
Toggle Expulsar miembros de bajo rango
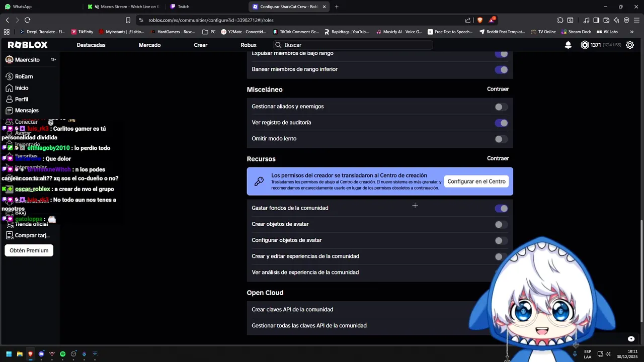tap(501, 54)
